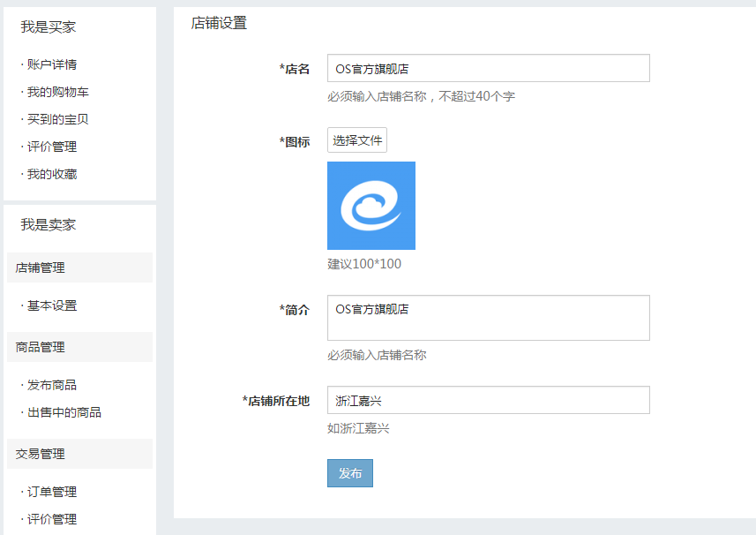This screenshot has height=535, width=756.
Task: Go to 我的购物车
Action: 58,92
